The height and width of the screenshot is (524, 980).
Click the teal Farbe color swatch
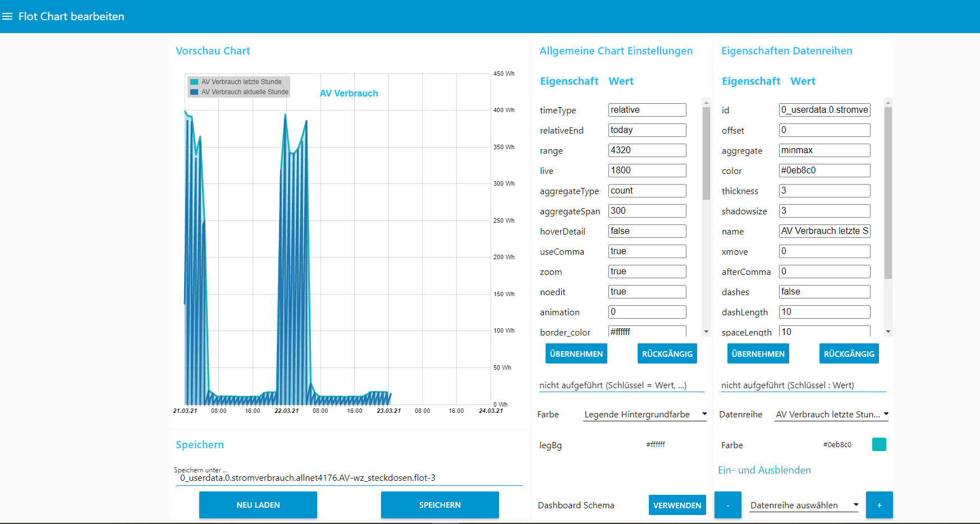click(879, 444)
